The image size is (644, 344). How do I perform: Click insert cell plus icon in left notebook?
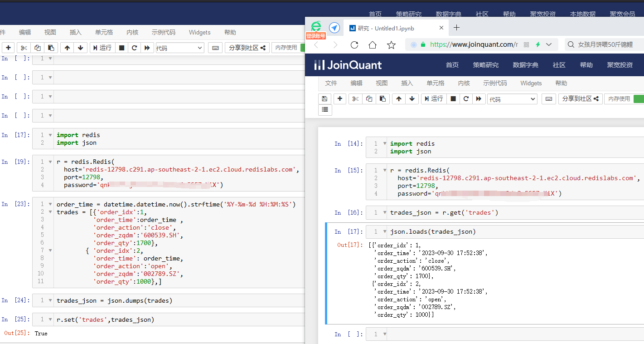(x=8, y=48)
